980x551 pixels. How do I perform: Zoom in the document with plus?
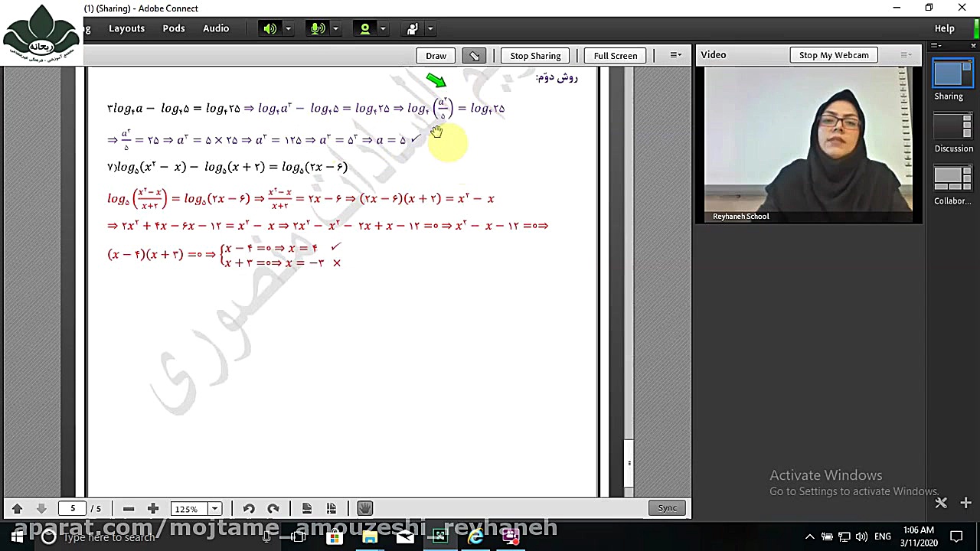[153, 508]
